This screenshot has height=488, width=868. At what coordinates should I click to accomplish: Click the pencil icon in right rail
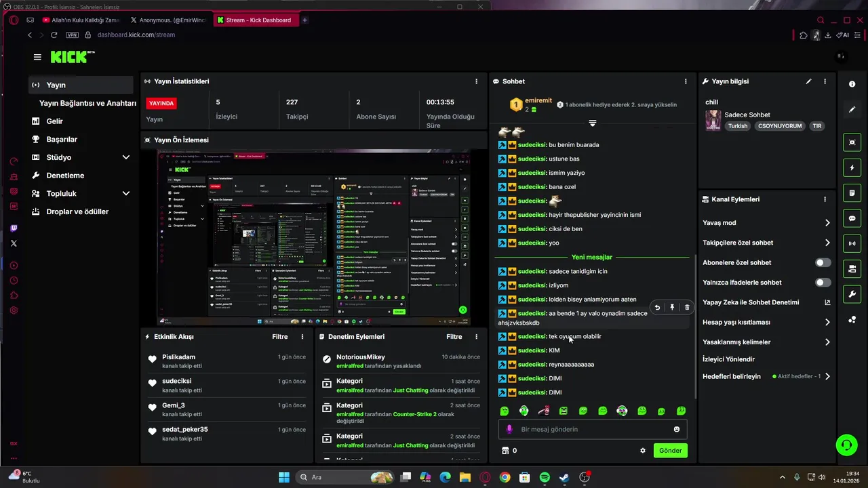[852, 109]
